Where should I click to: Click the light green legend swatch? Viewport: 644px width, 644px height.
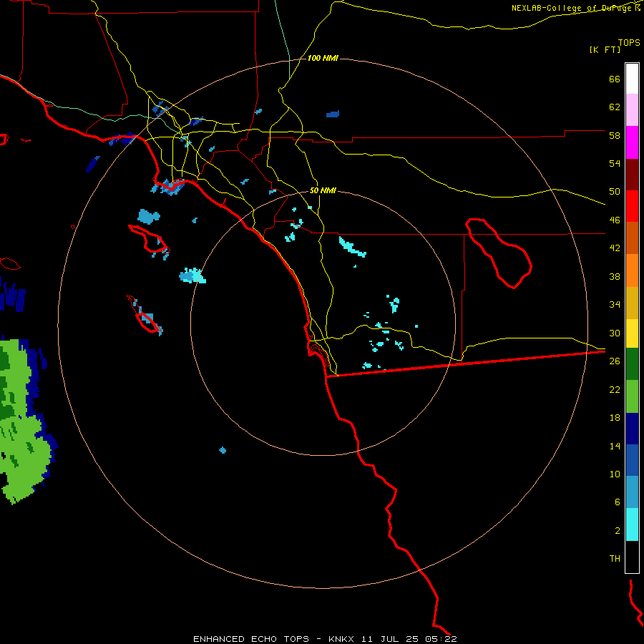(x=632, y=396)
